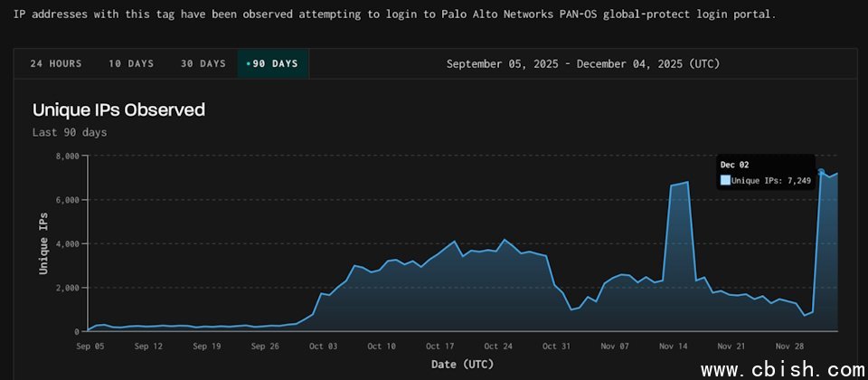Click the Last 90 days subtitle

(x=70, y=132)
